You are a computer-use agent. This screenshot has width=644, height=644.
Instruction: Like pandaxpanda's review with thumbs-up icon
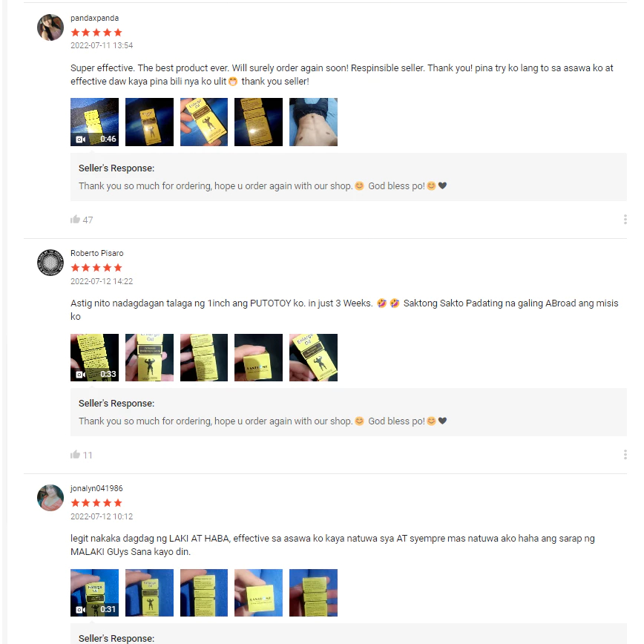click(x=75, y=220)
